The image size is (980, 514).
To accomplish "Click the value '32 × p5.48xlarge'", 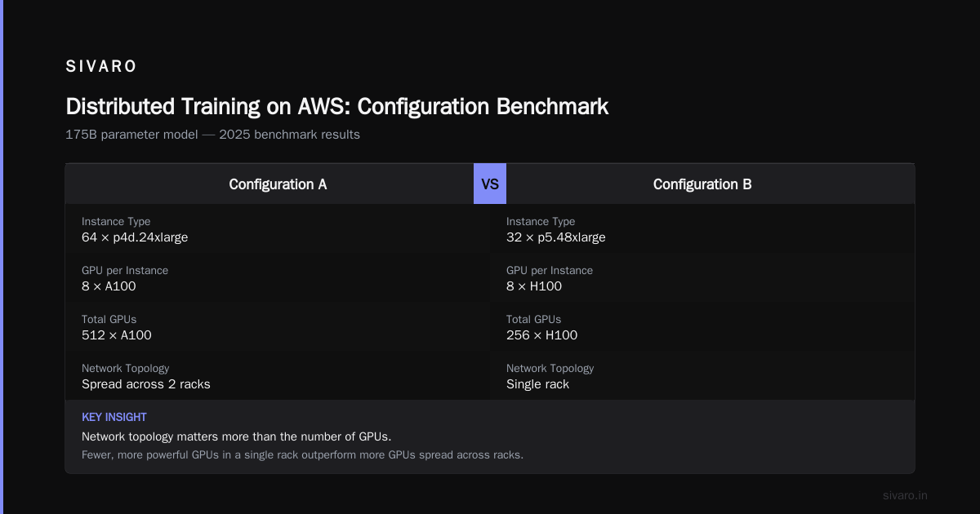I will [556, 237].
